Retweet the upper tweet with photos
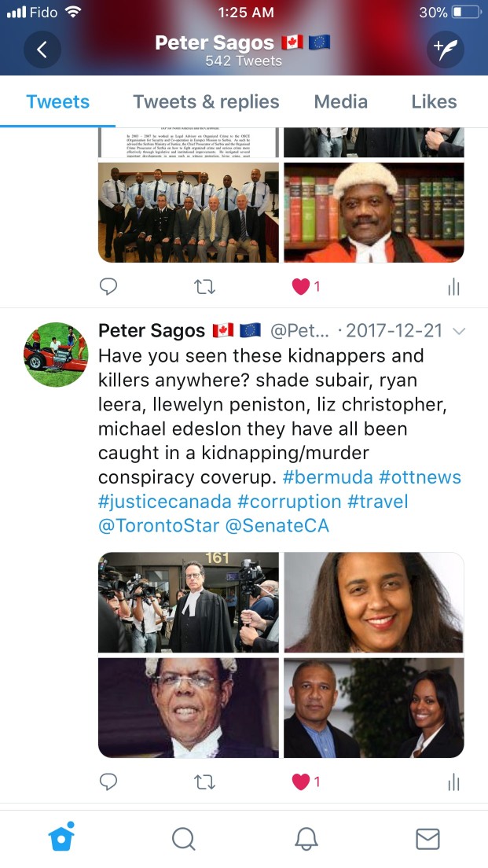The height and width of the screenshot is (868, 488). (x=205, y=286)
